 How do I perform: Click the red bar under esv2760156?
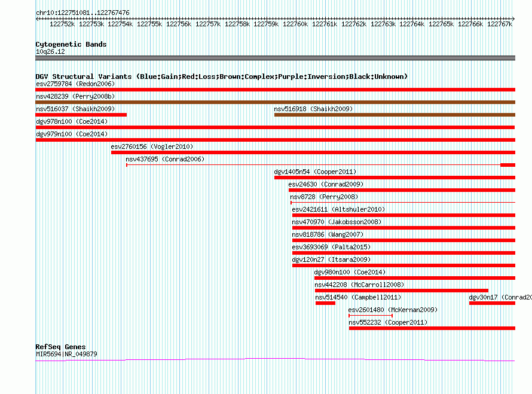point(313,152)
